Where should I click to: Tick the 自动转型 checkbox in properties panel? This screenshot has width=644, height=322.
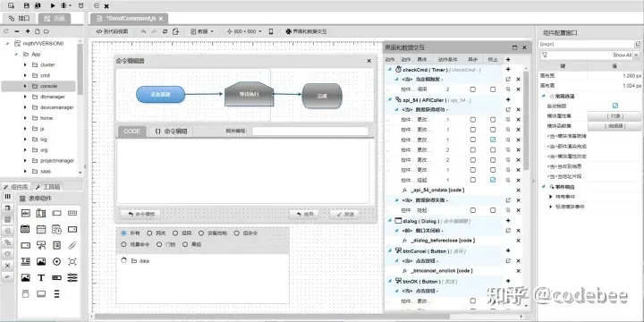pyautogui.click(x=614, y=106)
